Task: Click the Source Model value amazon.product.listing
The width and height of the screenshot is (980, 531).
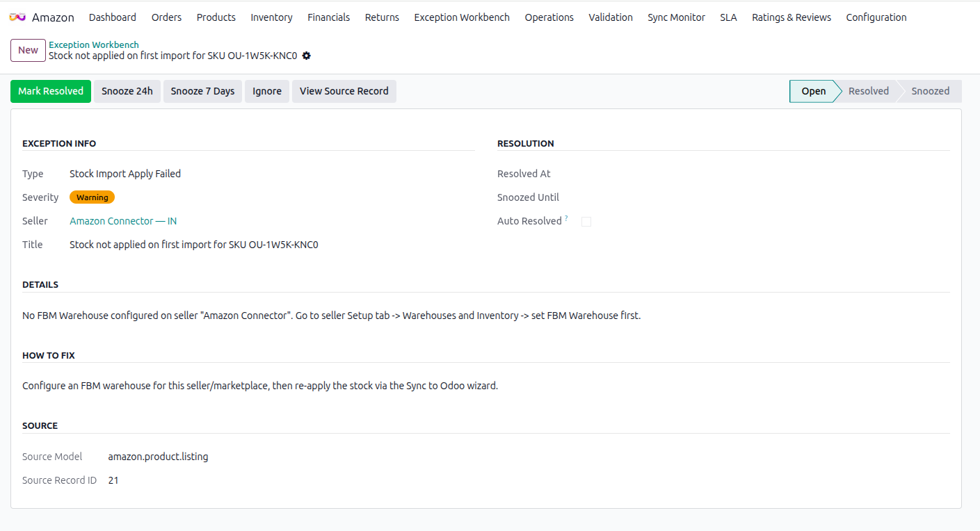Action: pos(159,457)
